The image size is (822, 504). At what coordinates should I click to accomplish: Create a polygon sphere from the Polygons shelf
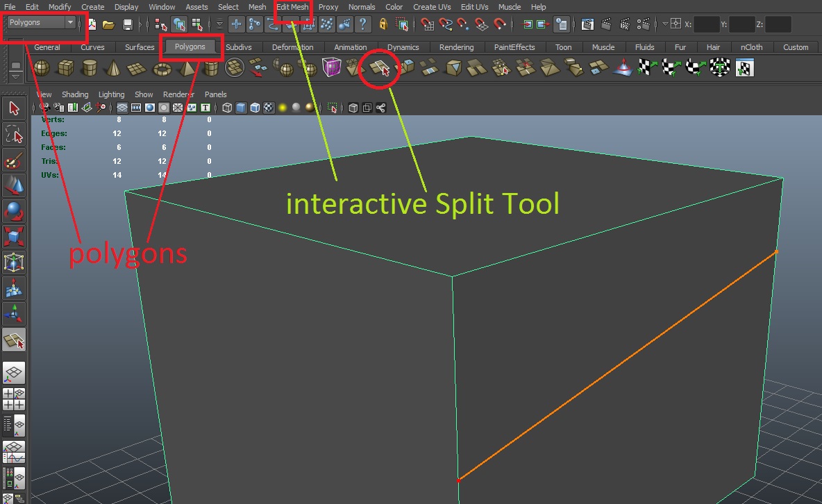point(40,68)
